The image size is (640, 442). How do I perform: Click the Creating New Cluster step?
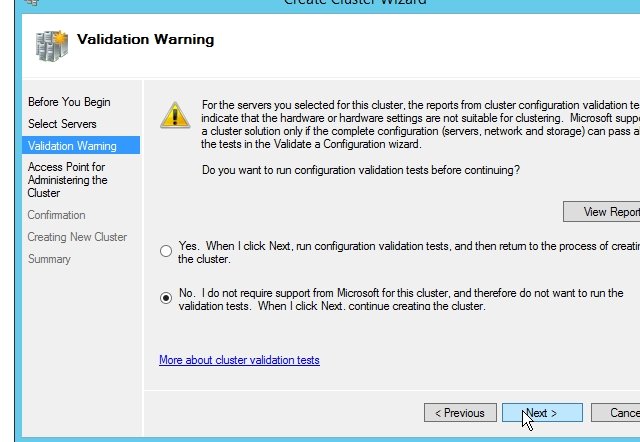coord(77,237)
